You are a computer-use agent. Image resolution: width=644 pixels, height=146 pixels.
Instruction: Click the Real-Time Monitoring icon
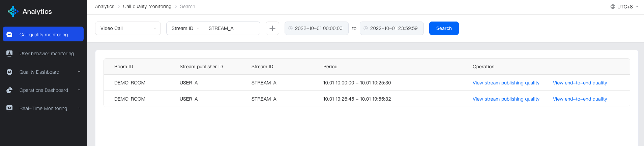tap(9, 108)
